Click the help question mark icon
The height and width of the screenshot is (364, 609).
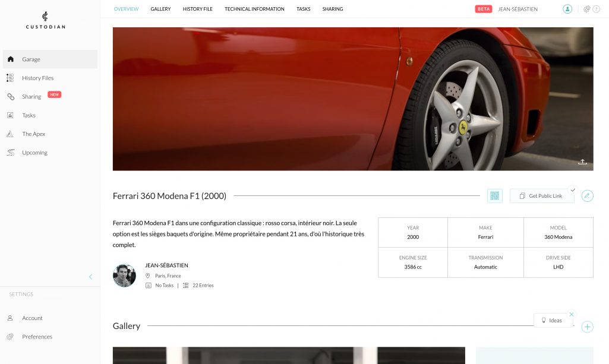(x=596, y=9)
